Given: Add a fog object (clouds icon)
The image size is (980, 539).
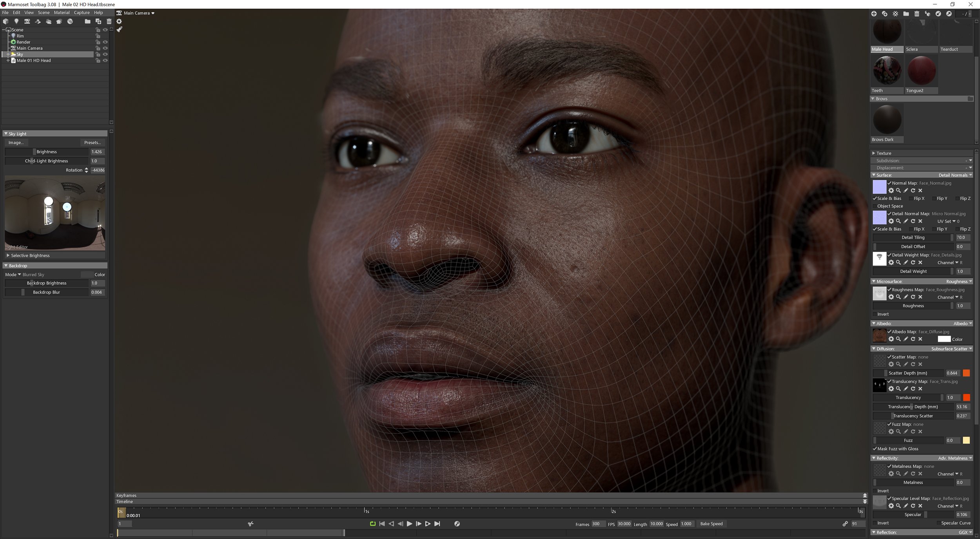Looking at the screenshot, I should [49, 22].
